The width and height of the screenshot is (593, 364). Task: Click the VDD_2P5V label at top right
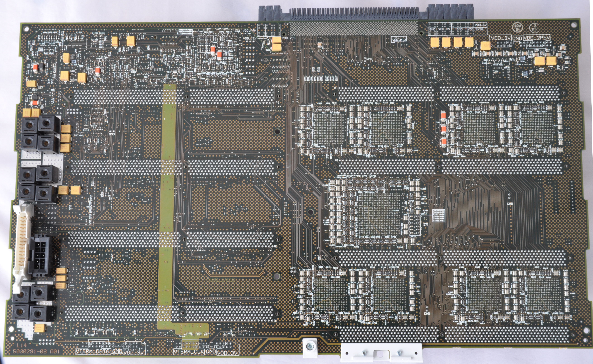coord(537,38)
